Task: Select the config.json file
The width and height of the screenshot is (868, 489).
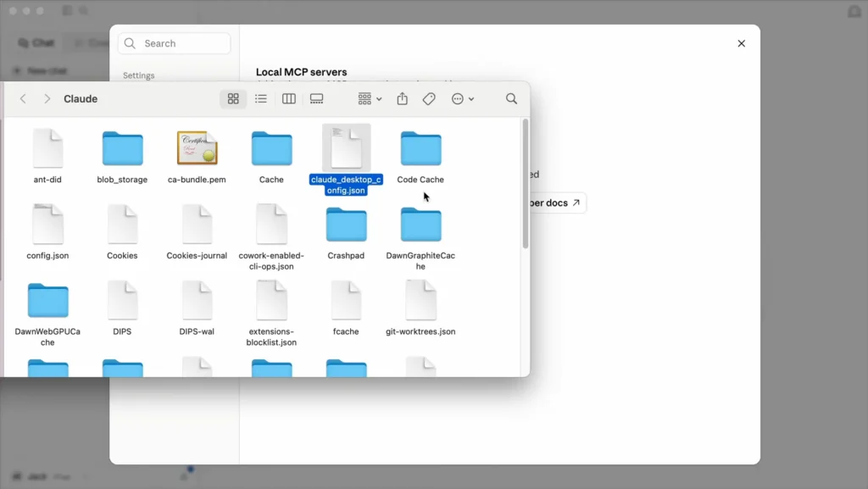Action: [47, 232]
